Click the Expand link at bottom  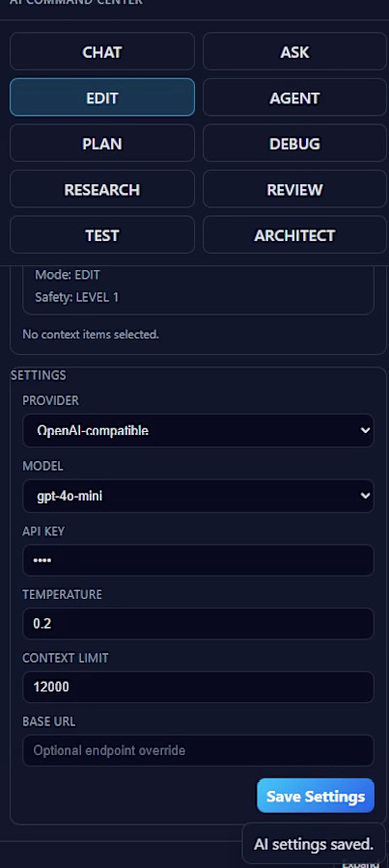pos(360,864)
